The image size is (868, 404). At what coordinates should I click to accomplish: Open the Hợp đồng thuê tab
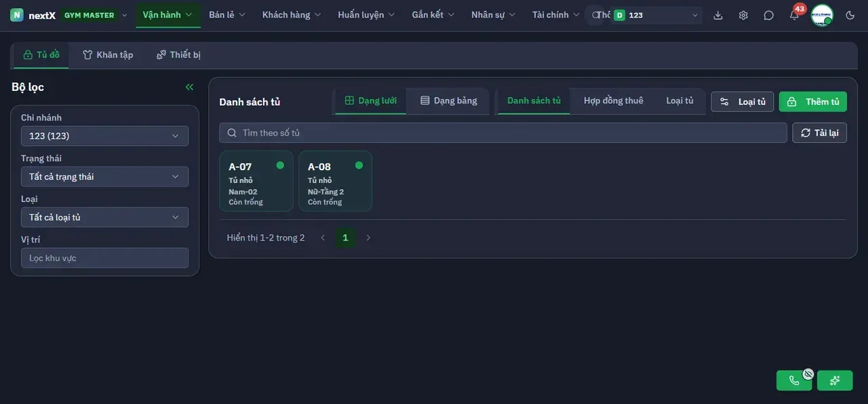tap(614, 101)
